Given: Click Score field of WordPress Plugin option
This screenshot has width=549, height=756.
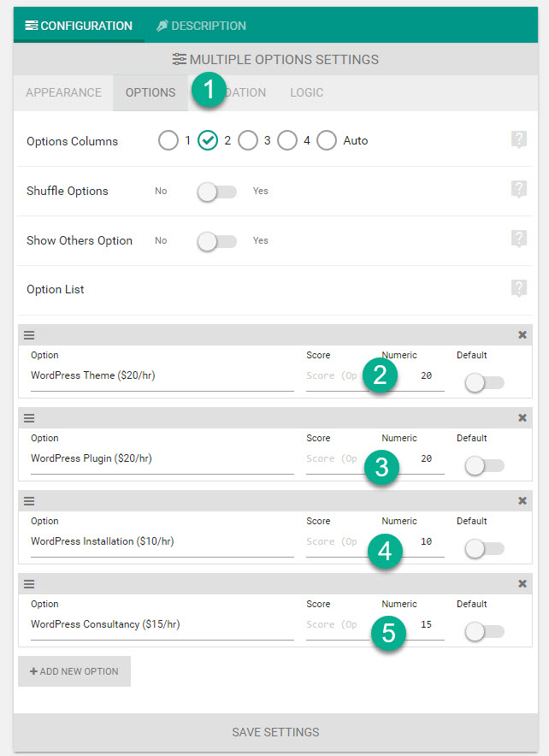Looking at the screenshot, I should (x=338, y=459).
